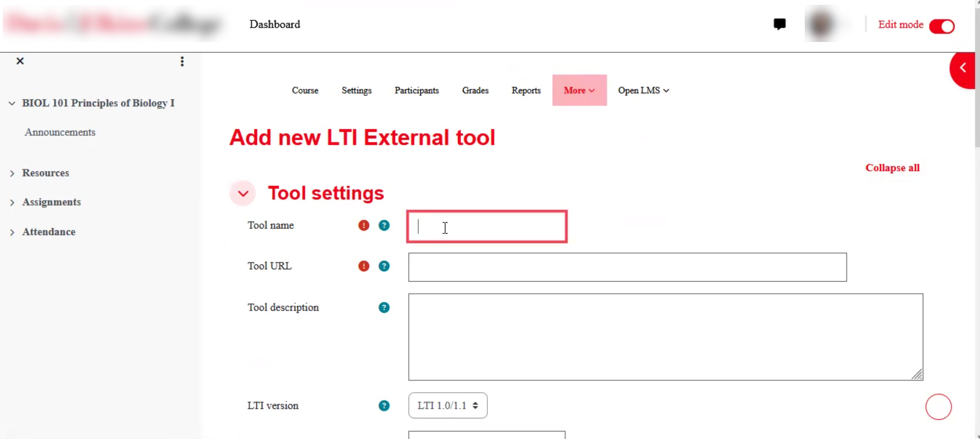Expand the Assignments section chevron
The width and height of the screenshot is (980, 439).
click(x=12, y=202)
